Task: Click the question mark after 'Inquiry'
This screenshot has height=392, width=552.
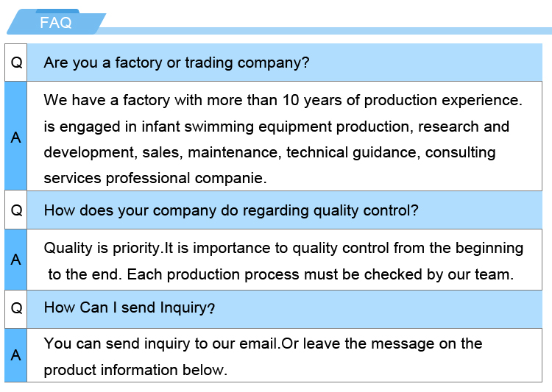Action: tap(211, 309)
